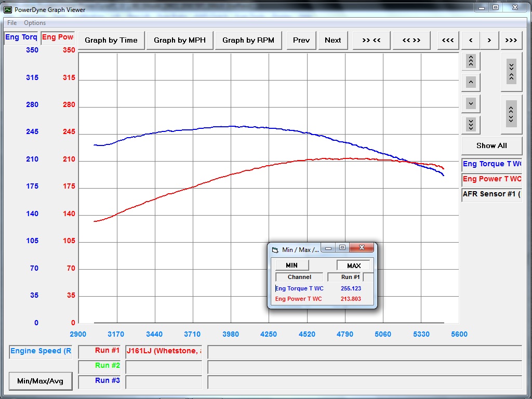Click the zoom-in '>> <<' horizontal button
532x399 pixels.
click(x=371, y=41)
